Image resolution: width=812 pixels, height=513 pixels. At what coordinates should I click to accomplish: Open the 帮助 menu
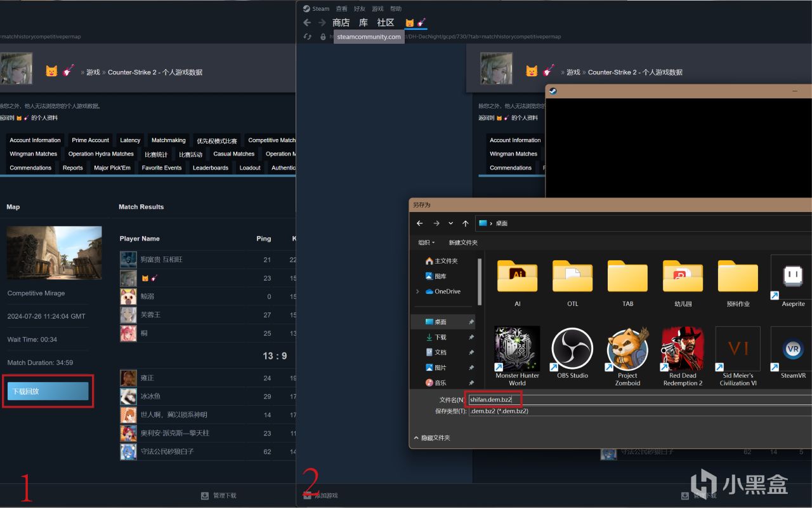(x=396, y=9)
